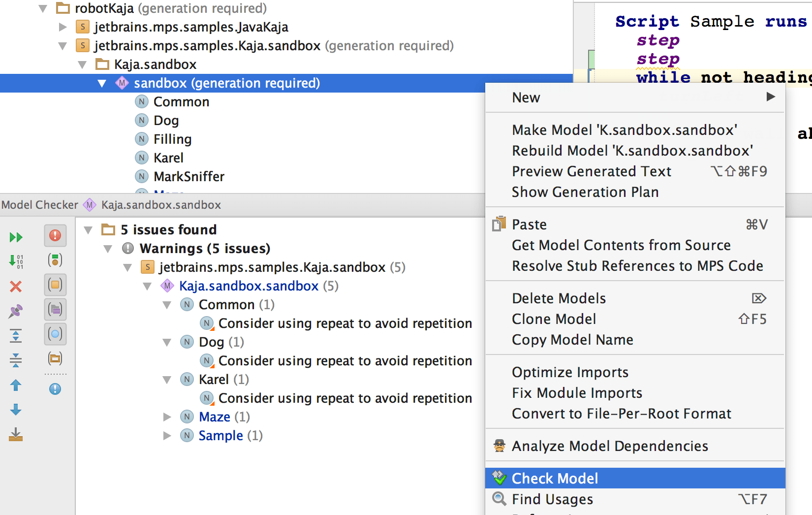812x515 pixels.
Task: Open the New submenu arrow
Action: pyautogui.click(x=771, y=97)
